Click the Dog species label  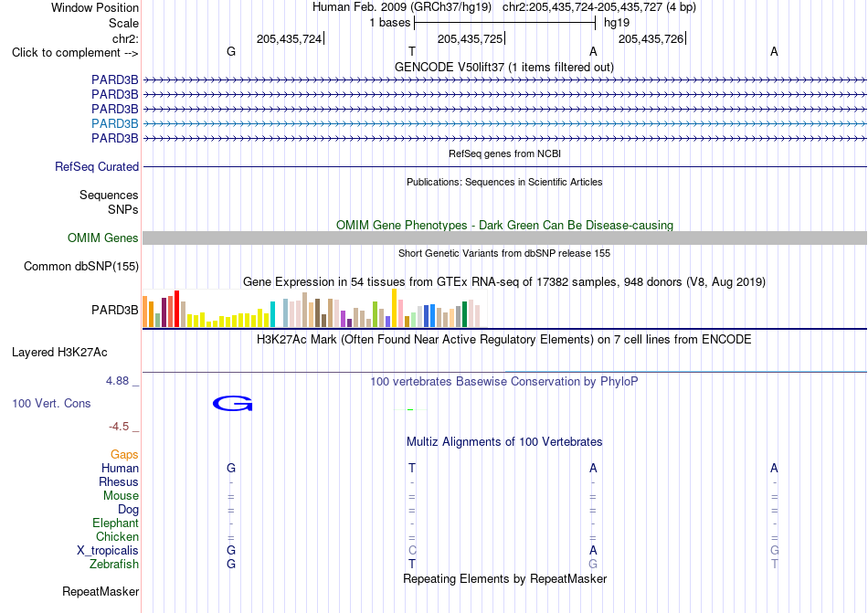[x=128, y=509]
